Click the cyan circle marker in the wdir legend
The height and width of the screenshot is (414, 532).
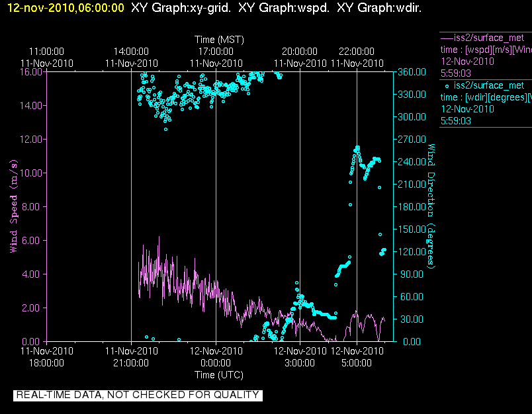pos(447,87)
